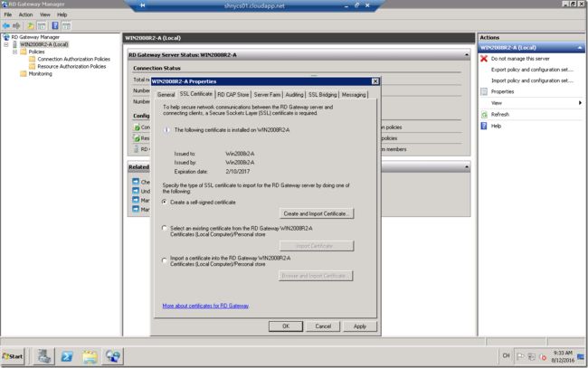The height and width of the screenshot is (368, 588).
Task: Open the File menu
Action: tap(7, 14)
